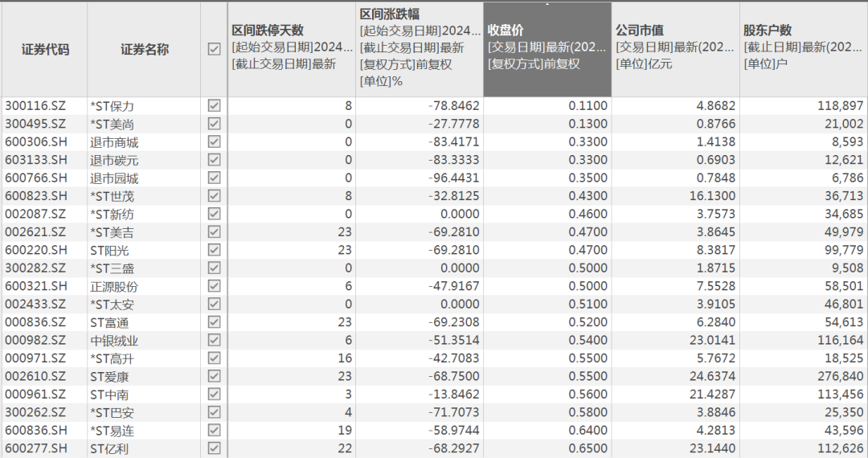868x458 pixels.
Task: Click market cap value 16.1300
Action: [x=712, y=196]
